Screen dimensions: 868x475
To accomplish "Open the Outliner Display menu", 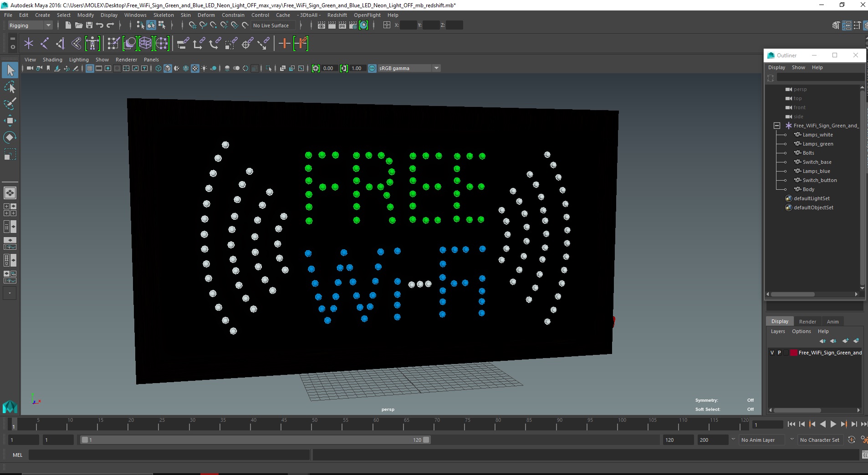I will click(776, 67).
